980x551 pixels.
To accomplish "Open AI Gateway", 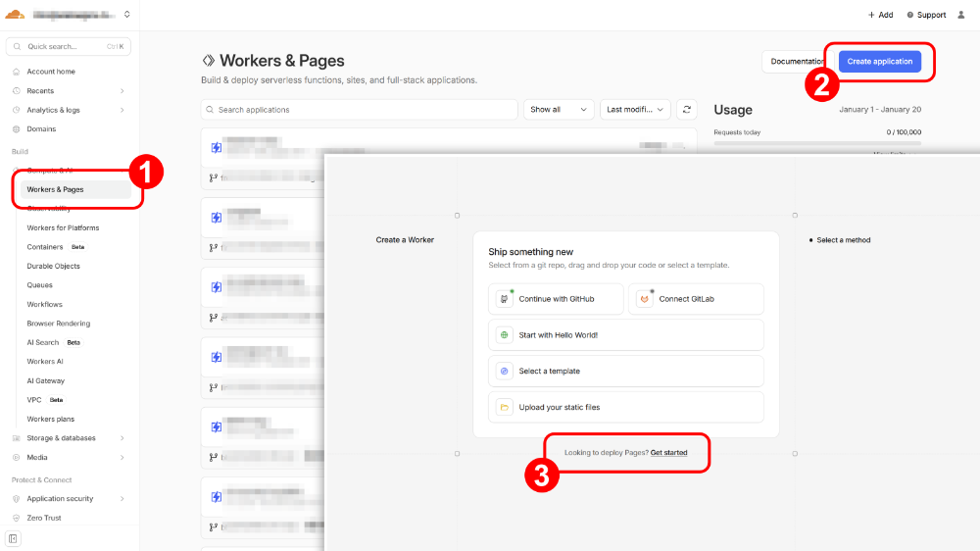I will (46, 380).
